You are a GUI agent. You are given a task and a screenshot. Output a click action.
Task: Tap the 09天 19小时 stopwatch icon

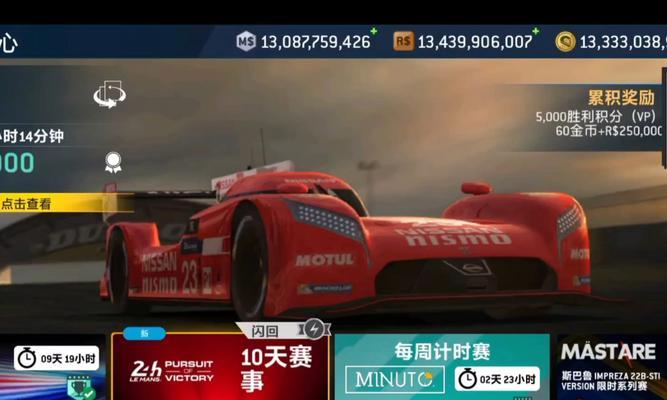[27, 358]
